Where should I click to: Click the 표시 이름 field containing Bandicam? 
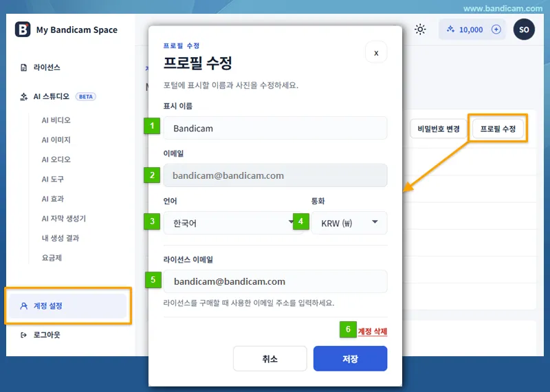(x=276, y=128)
